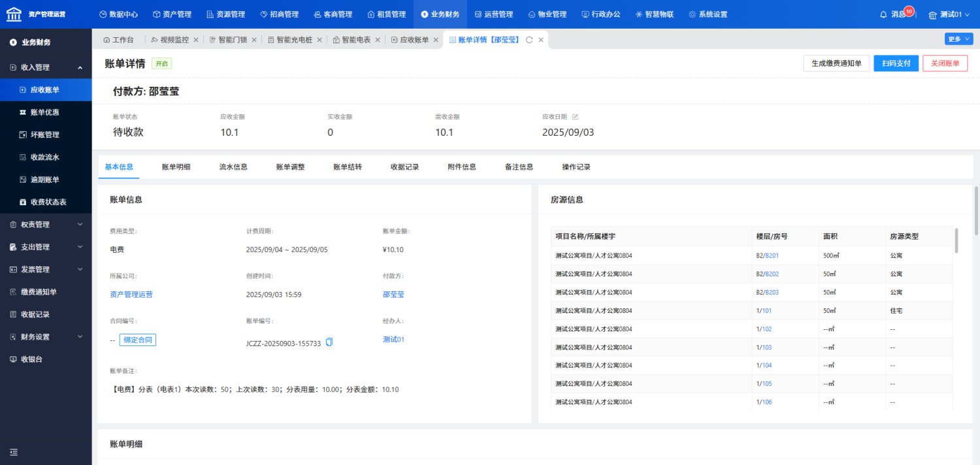Refresh the 账单详情 tab
Screen dimensions: 980x465
click(x=529, y=40)
